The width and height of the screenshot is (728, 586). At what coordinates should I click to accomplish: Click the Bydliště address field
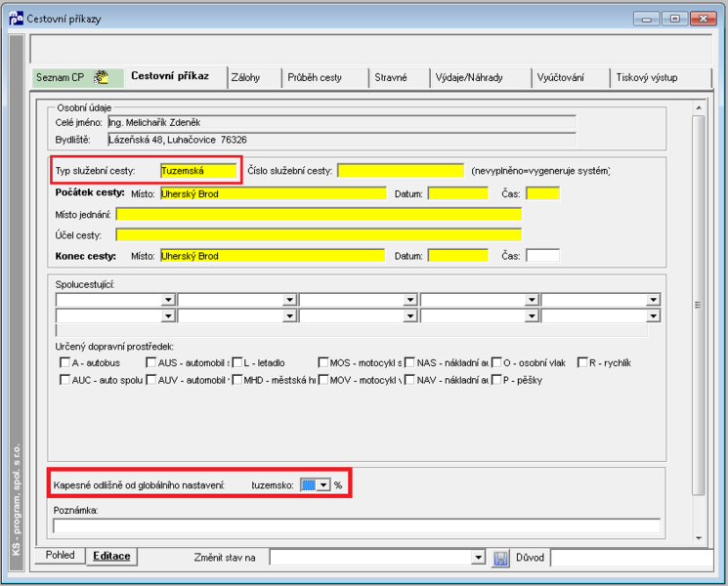click(x=342, y=140)
